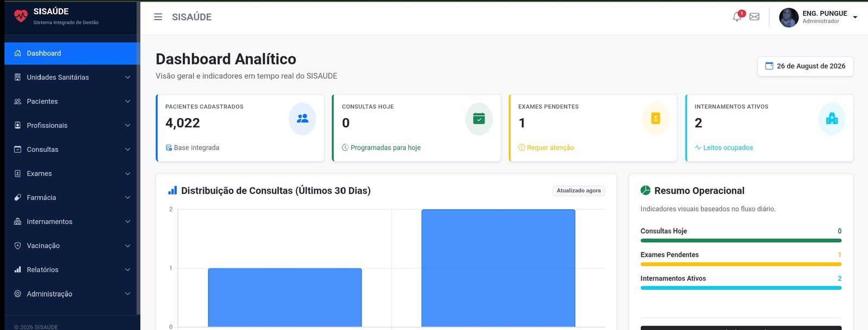Click the Dashboard home icon in sidebar

click(x=17, y=53)
